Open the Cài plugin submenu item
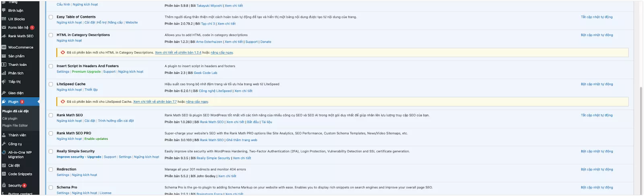The image size is (644, 196). click(x=10, y=118)
